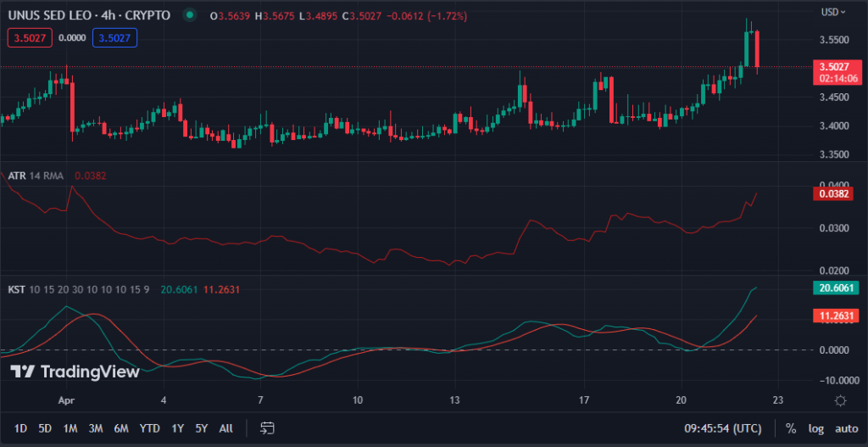Click the chart settings gear icon
Screen dimensions: 868x447
click(x=840, y=400)
